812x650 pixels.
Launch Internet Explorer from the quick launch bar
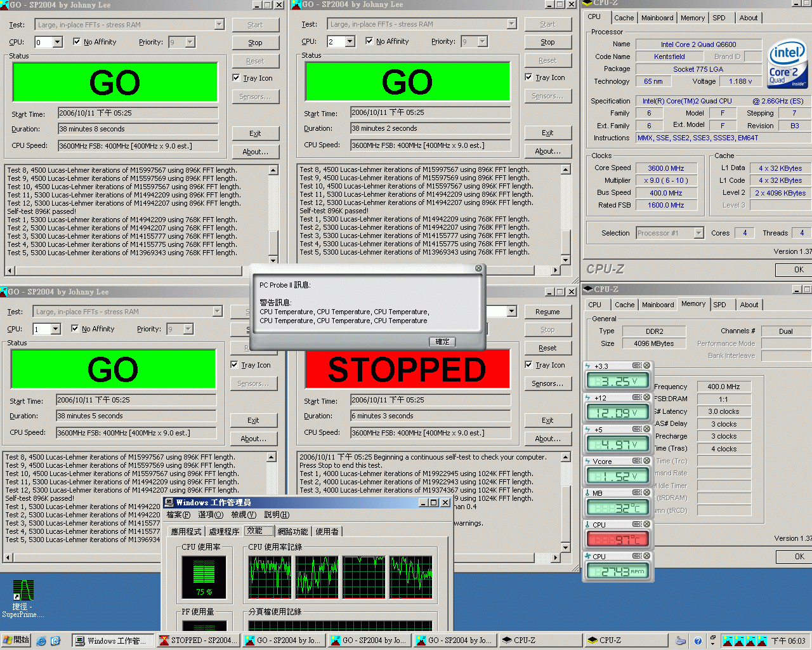(x=40, y=640)
